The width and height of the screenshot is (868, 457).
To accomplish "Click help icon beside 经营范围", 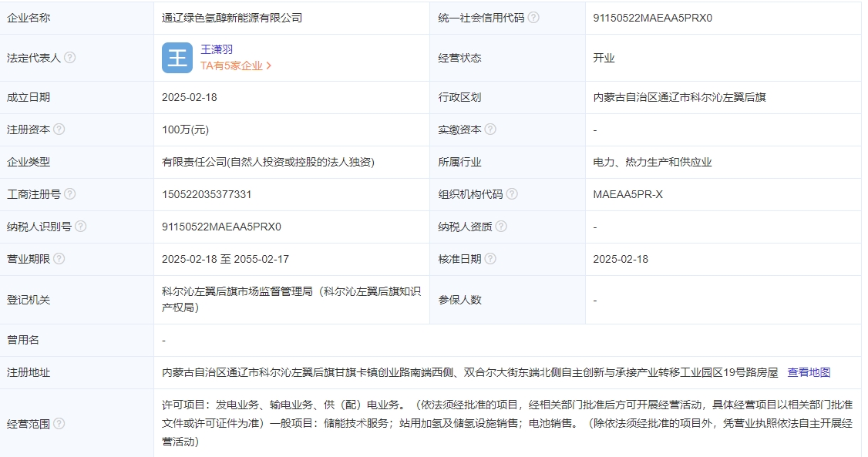I will tap(59, 423).
